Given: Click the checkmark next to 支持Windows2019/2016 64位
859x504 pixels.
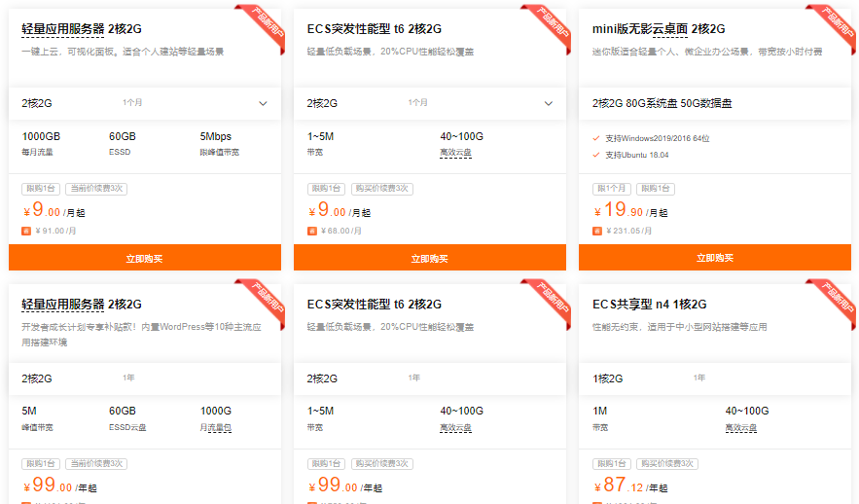Looking at the screenshot, I should [596, 138].
